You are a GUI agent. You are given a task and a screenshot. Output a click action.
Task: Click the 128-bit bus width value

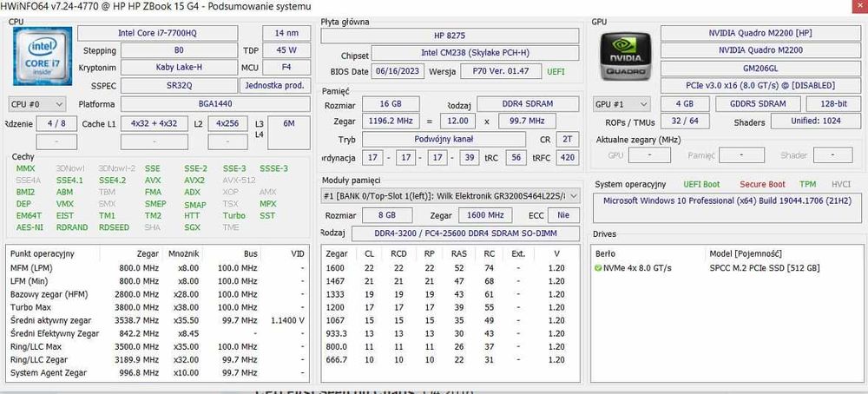click(x=832, y=103)
